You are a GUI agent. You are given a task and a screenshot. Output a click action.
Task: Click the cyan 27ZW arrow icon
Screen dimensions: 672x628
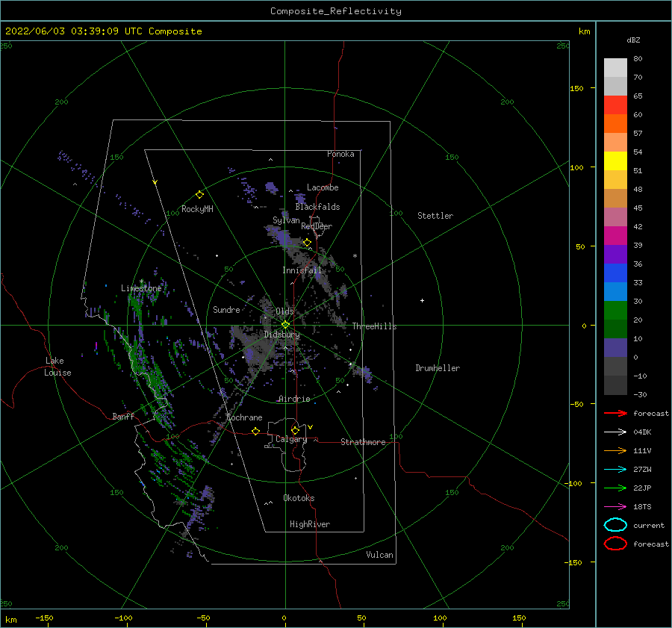coord(615,470)
